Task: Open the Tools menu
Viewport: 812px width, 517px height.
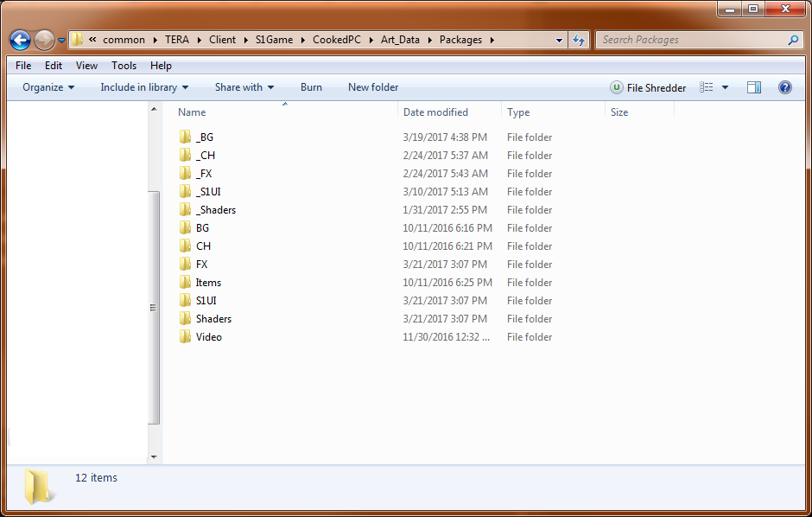Action: coord(124,66)
